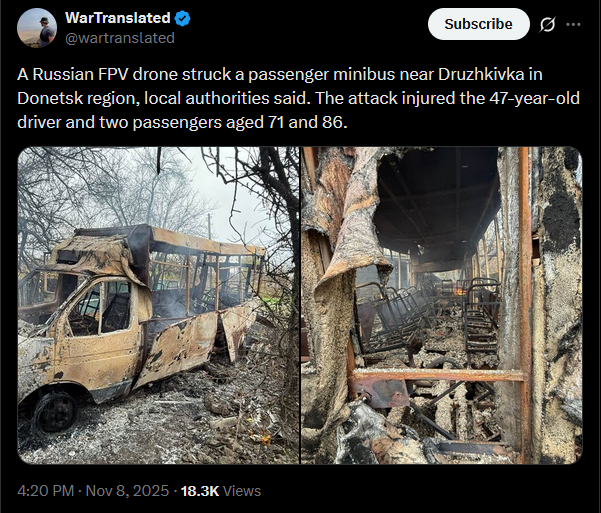The width and height of the screenshot is (601, 513).
Task: Click the text line starting 'Donetsk region'
Action: 298,99
